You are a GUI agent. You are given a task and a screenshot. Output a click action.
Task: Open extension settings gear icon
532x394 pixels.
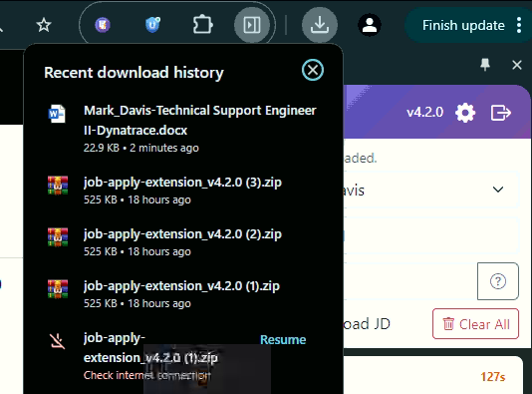click(x=465, y=113)
